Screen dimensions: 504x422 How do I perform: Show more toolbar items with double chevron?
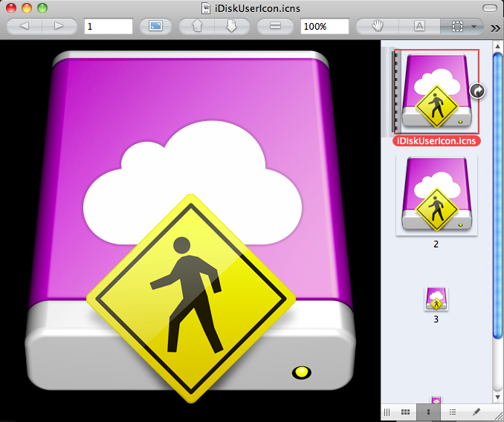[495, 28]
